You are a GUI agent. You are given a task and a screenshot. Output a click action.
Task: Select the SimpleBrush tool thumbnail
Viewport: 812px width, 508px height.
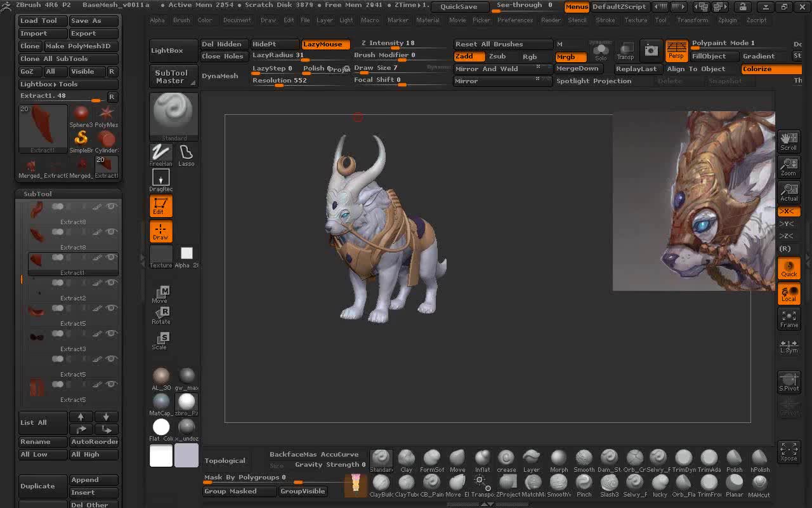[81, 141]
